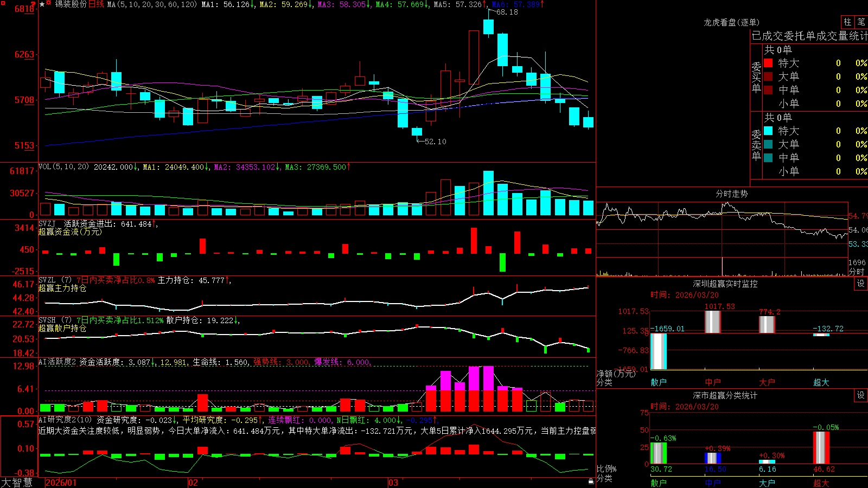Click the 日线 daily period label
Image resolution: width=868 pixels, height=488 pixels.
click(x=96, y=4)
